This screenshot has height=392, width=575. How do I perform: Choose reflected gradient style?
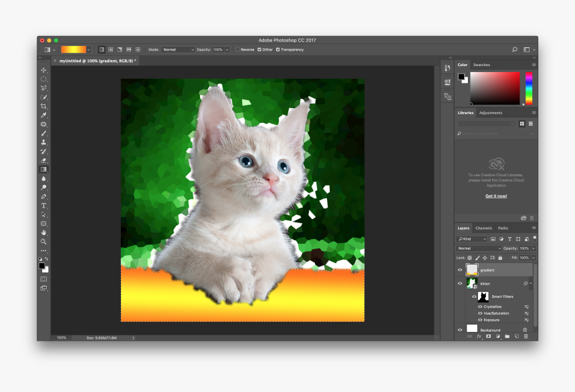[129, 49]
